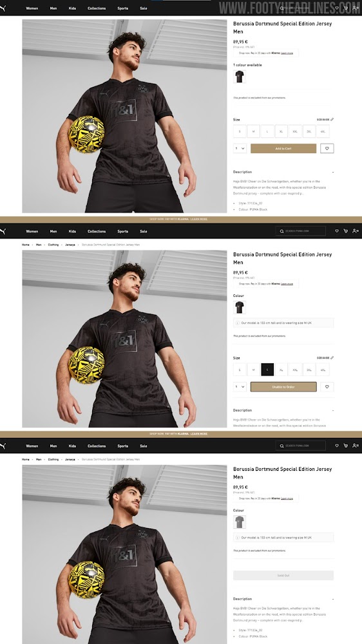This screenshot has height=644, width=362.
Task: Click the size guide ruler icon above the selected L size
Action: pyautogui.click(x=332, y=357)
